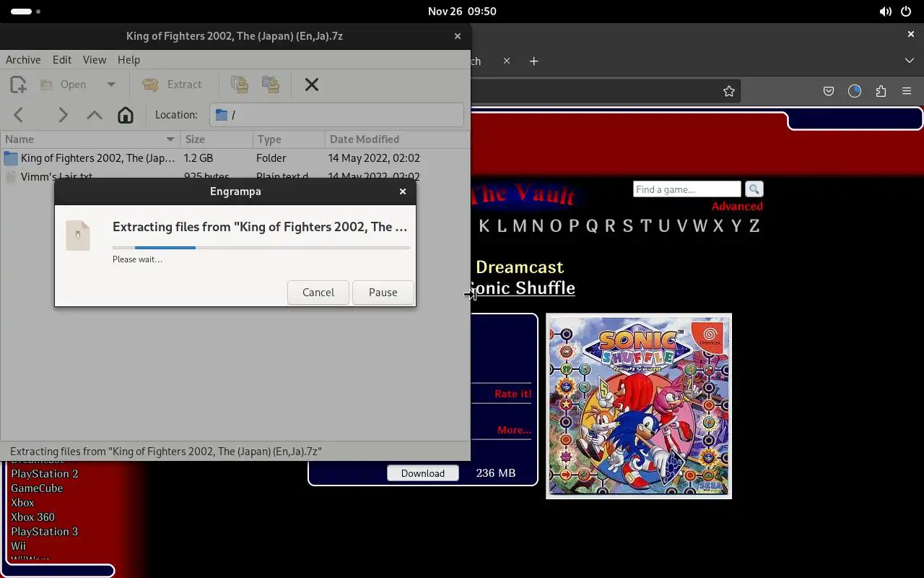Click the add files to archive icon
The image size is (924, 578).
point(240,85)
